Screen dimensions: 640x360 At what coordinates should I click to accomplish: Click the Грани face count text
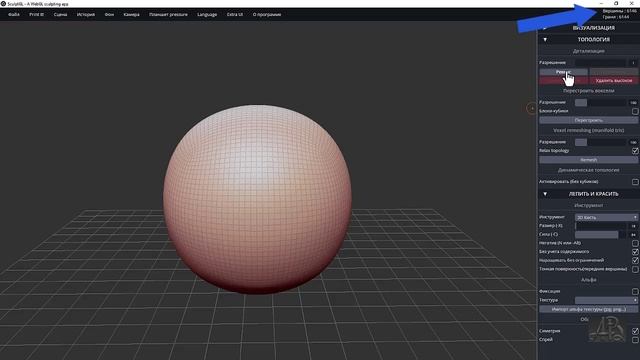[616, 17]
